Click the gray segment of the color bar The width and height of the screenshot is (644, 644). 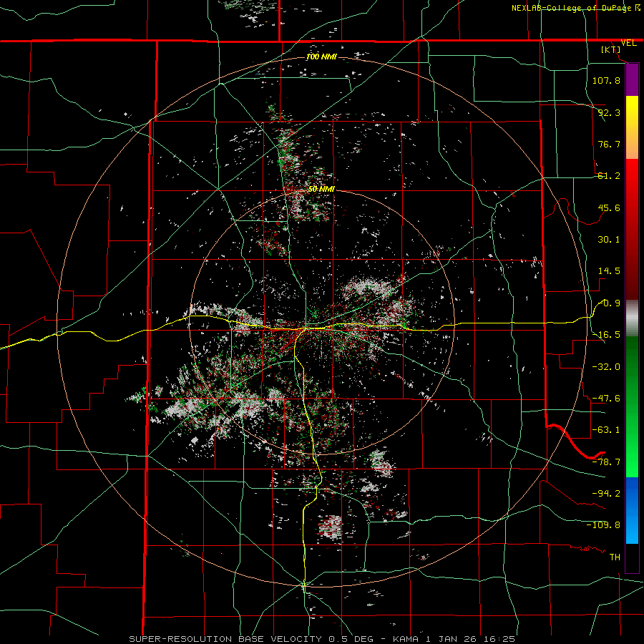(632, 318)
